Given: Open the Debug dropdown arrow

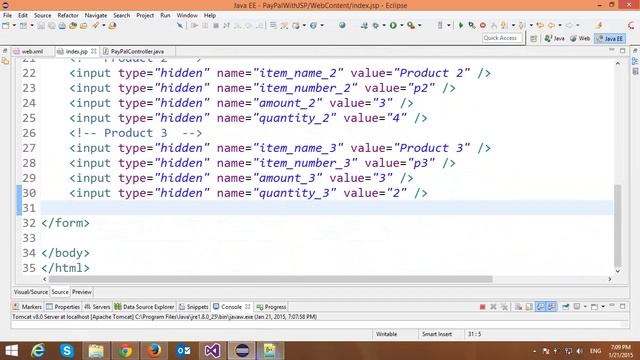Looking at the screenshot, I should 384,25.
